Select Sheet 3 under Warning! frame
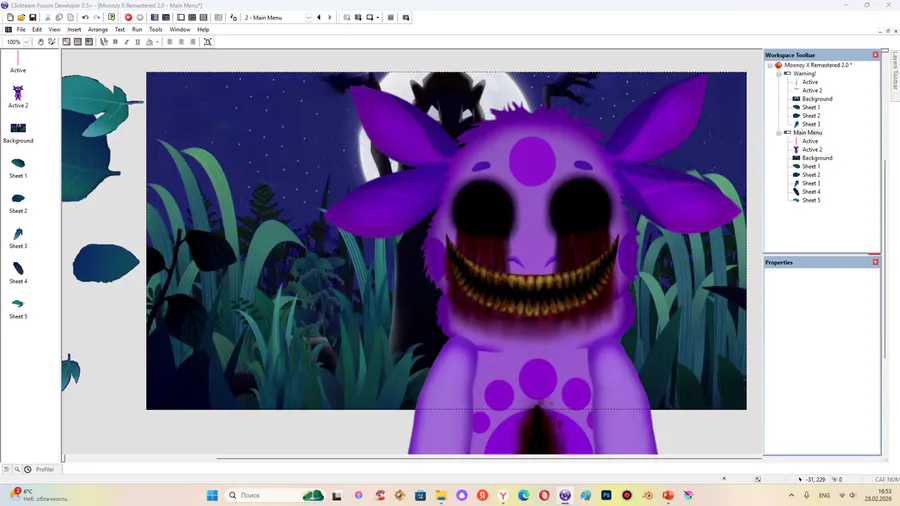The height and width of the screenshot is (506, 900). point(811,124)
